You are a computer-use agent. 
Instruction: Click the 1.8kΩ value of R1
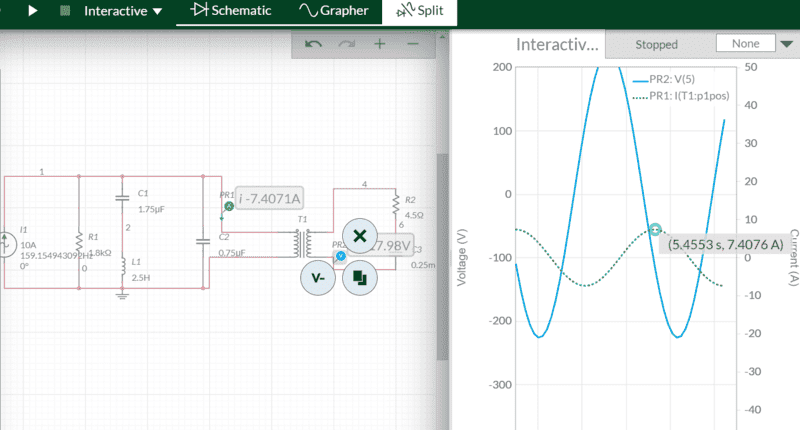[x=99, y=252]
